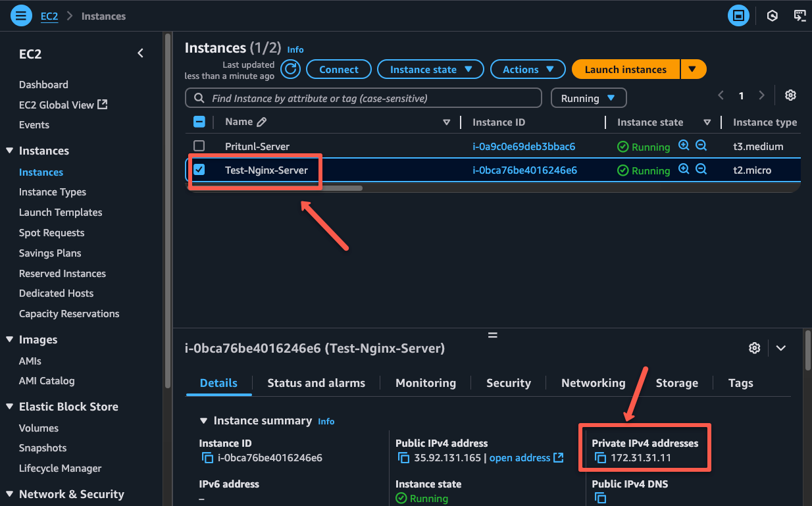
Task: Select the Details tab
Action: (x=218, y=383)
